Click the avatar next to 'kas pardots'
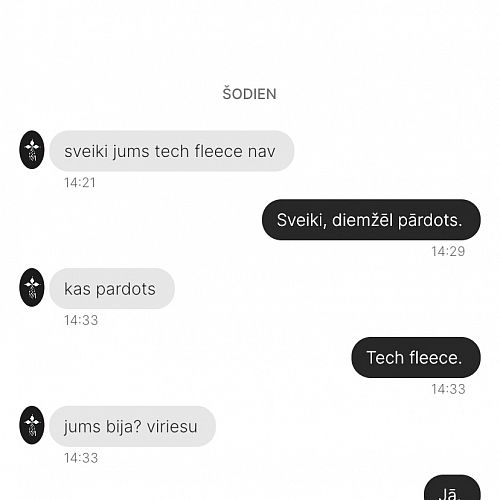Screen dimensions: 500x500 point(32,287)
